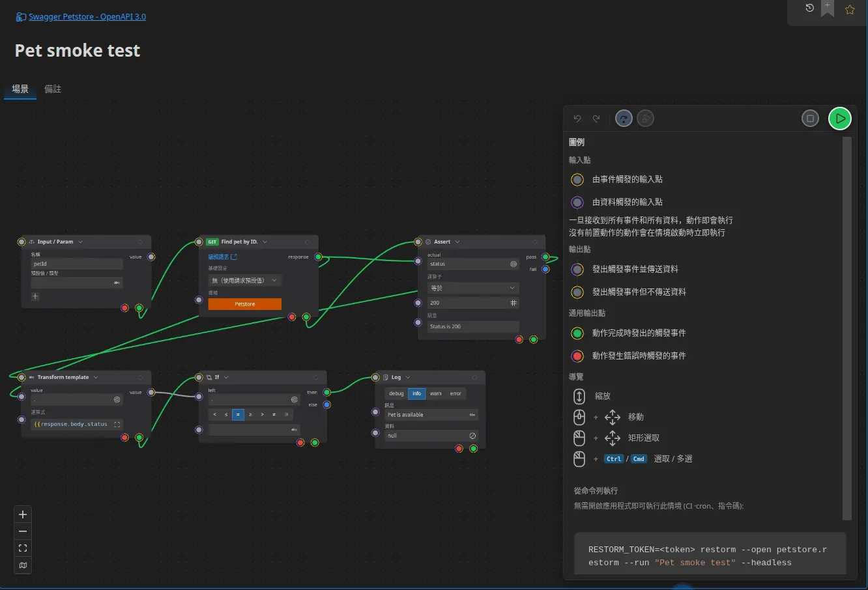Expand the Transform template node menu
This screenshot has height=590, width=868.
96,377
